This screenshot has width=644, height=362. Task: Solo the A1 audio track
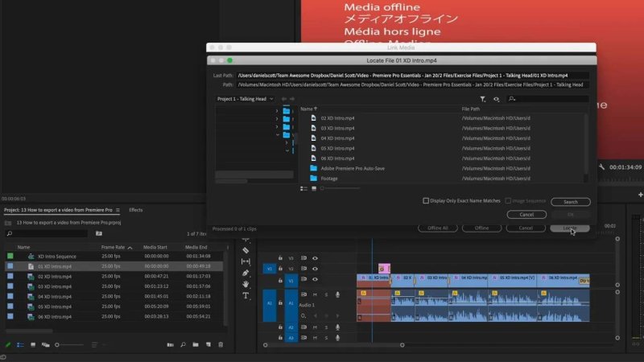(327, 294)
